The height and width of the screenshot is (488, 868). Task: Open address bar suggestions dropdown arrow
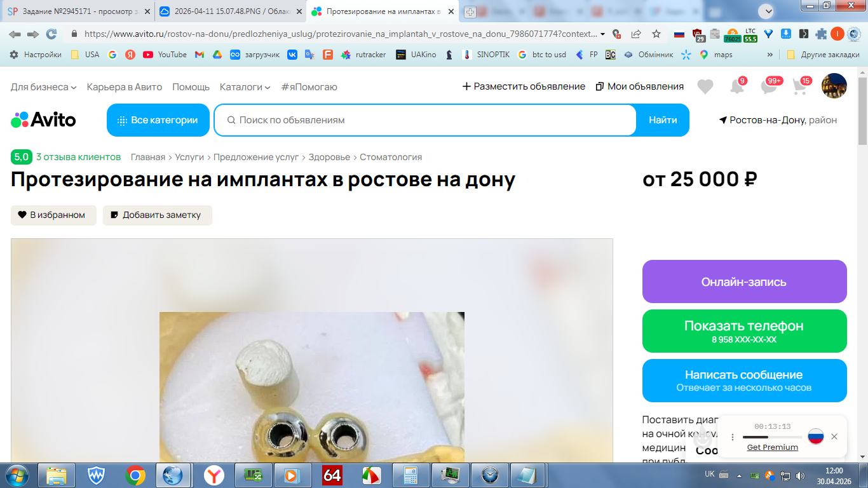click(x=603, y=34)
